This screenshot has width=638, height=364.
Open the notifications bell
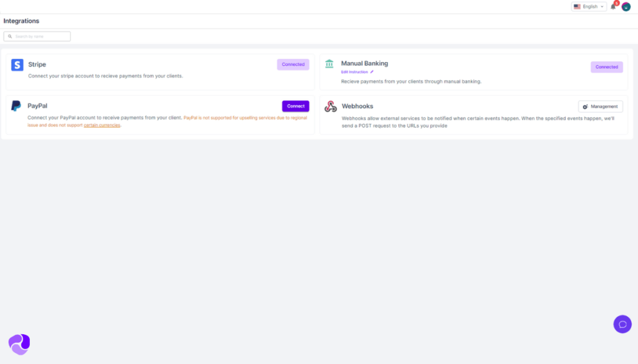613,7
